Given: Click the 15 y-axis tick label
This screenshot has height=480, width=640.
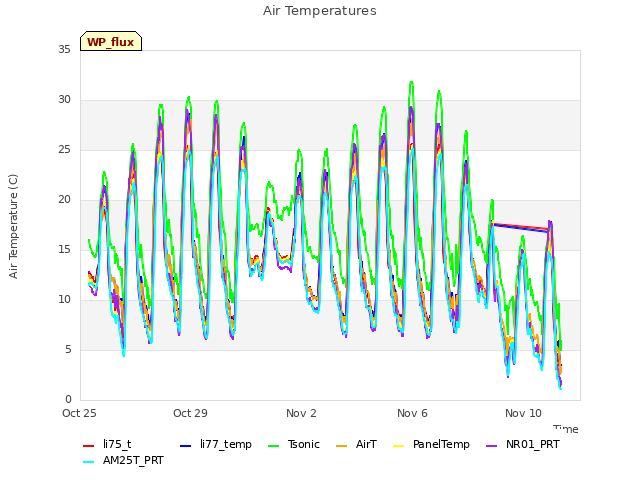Looking at the screenshot, I should click(64, 250).
